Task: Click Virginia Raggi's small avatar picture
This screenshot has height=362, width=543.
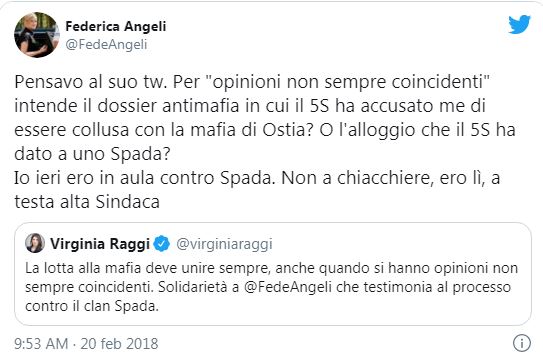Action: pyautogui.click(x=35, y=243)
